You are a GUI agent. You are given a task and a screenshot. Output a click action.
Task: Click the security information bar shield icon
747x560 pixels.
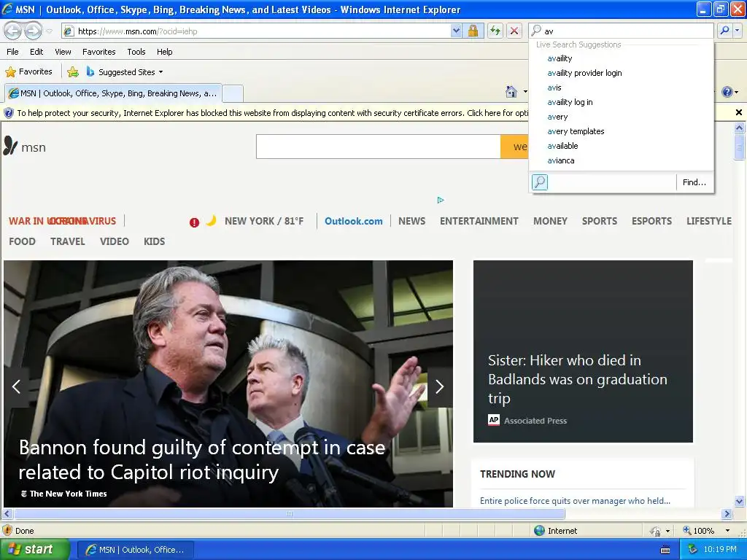(9, 113)
